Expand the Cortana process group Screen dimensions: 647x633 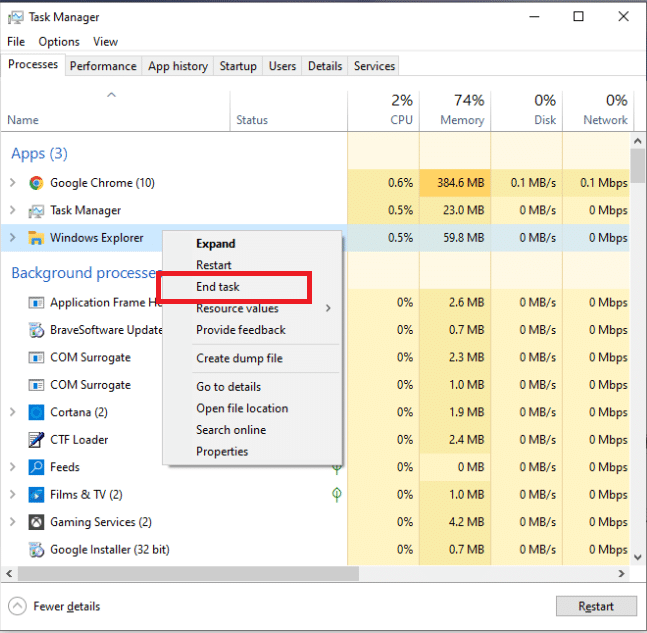[x=13, y=412]
